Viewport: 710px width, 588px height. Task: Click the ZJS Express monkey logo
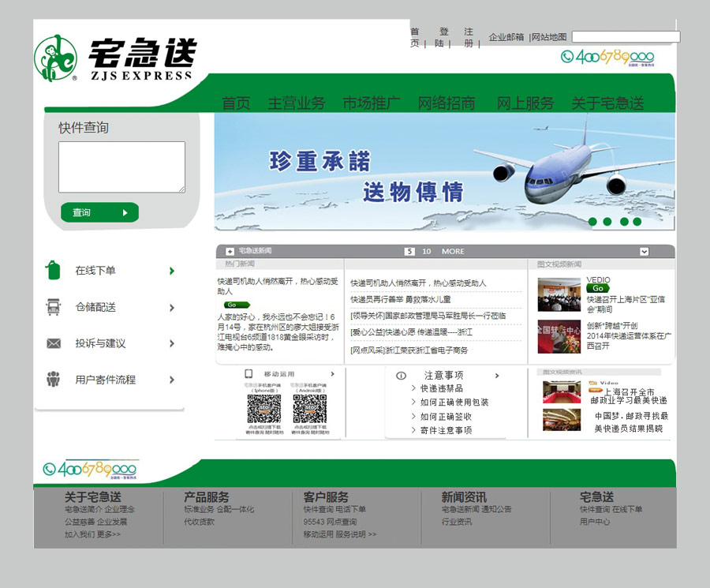(x=56, y=58)
